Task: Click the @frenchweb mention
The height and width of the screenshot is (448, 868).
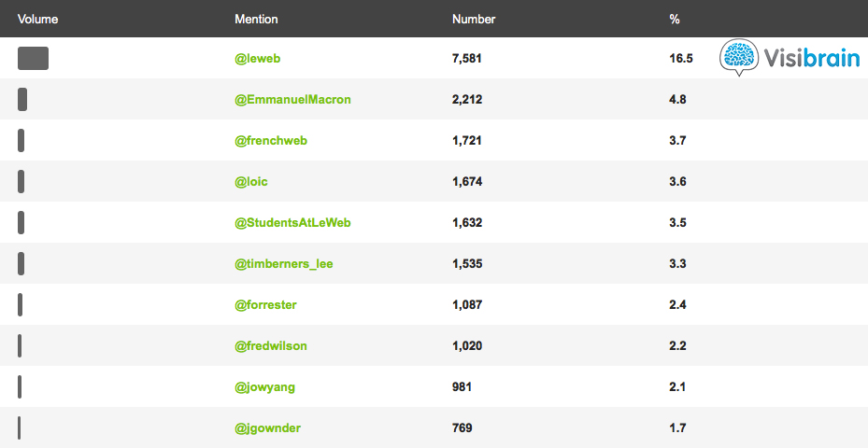Action: point(271,141)
